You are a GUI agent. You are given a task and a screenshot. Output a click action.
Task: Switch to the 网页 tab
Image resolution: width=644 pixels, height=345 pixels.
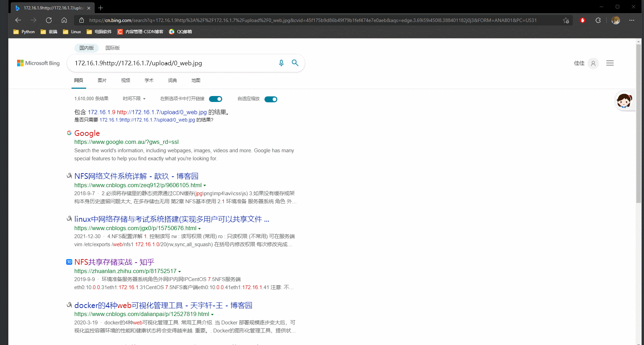pyautogui.click(x=79, y=80)
